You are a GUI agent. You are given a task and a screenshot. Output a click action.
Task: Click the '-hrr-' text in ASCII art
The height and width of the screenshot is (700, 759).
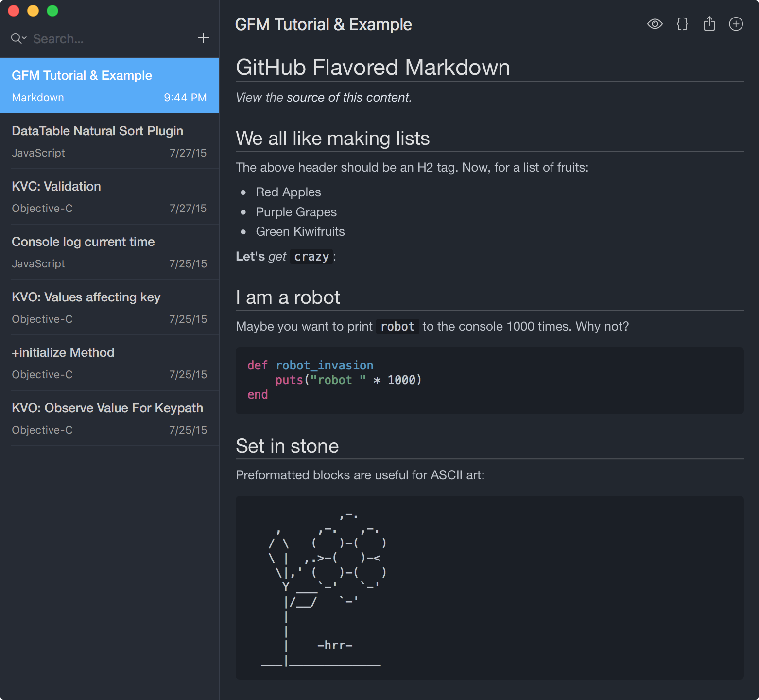[335, 645]
